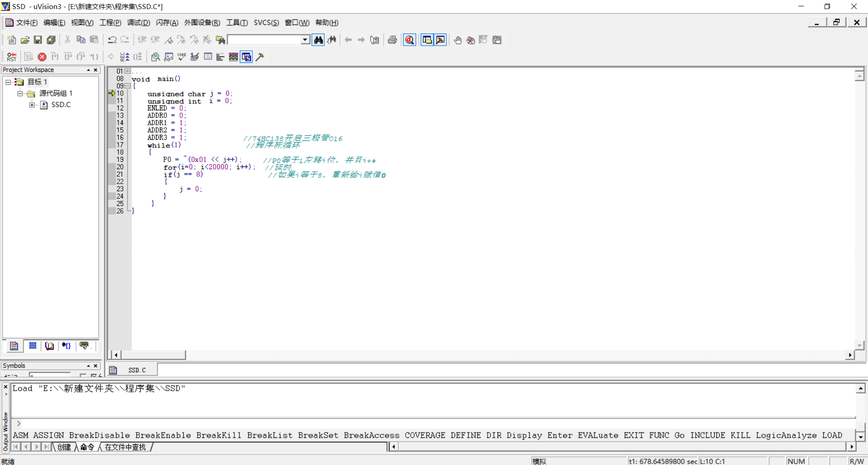
Task: Switch to the 命令 output tab
Action: (87, 447)
